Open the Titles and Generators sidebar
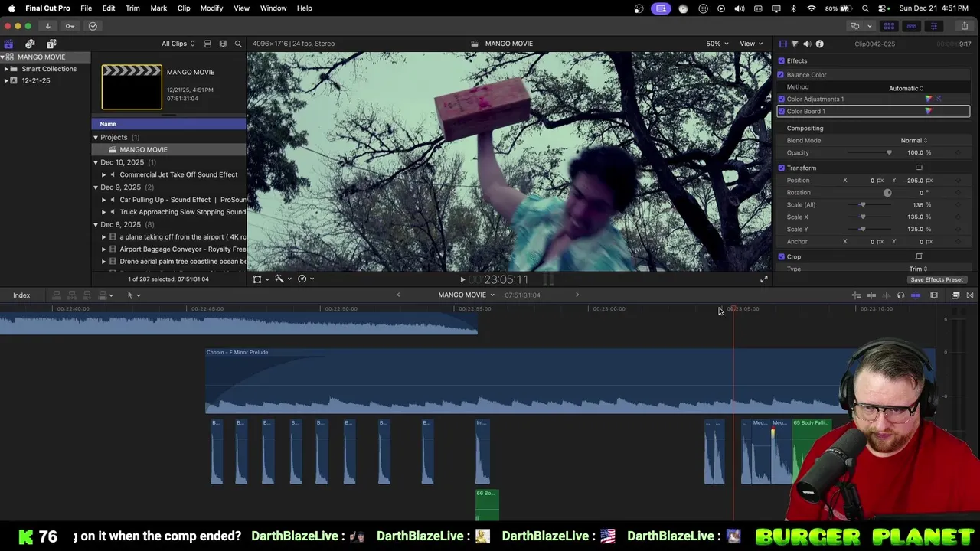This screenshot has height=551, width=980. [51, 44]
